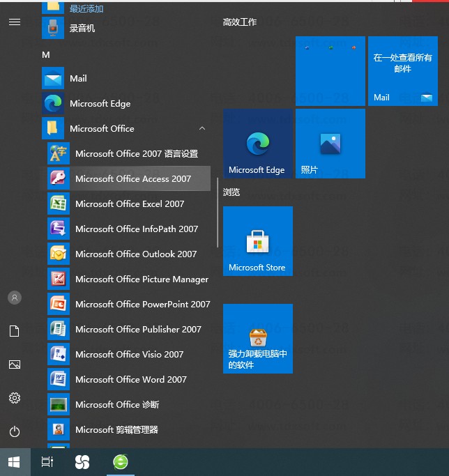Image resolution: width=449 pixels, height=476 pixels.
Task: Open Microsoft Edge from the app list
Action: point(100,103)
